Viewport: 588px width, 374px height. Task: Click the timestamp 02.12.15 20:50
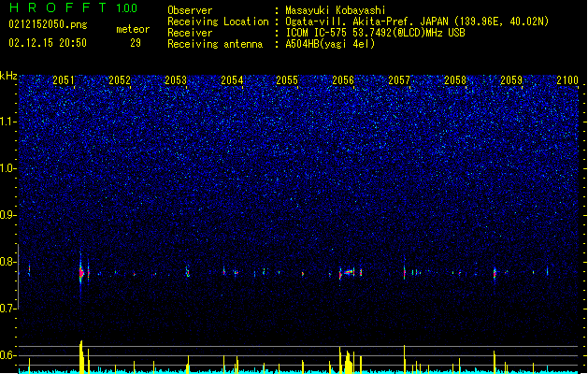48,43
